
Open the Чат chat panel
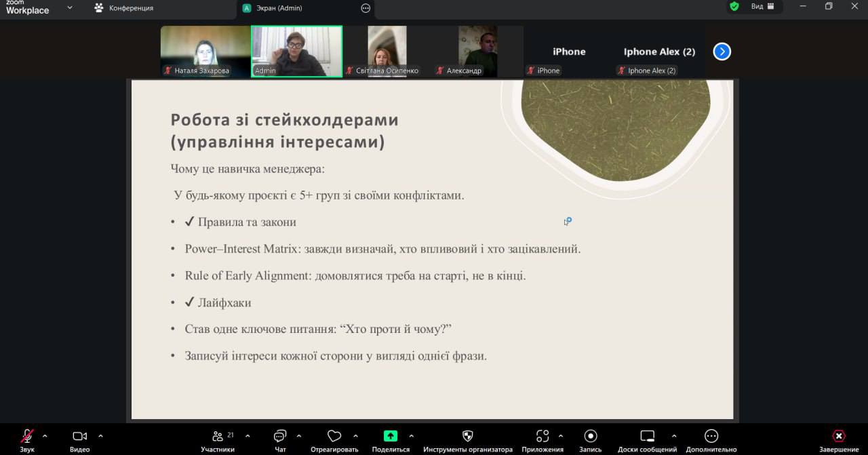coord(280,436)
